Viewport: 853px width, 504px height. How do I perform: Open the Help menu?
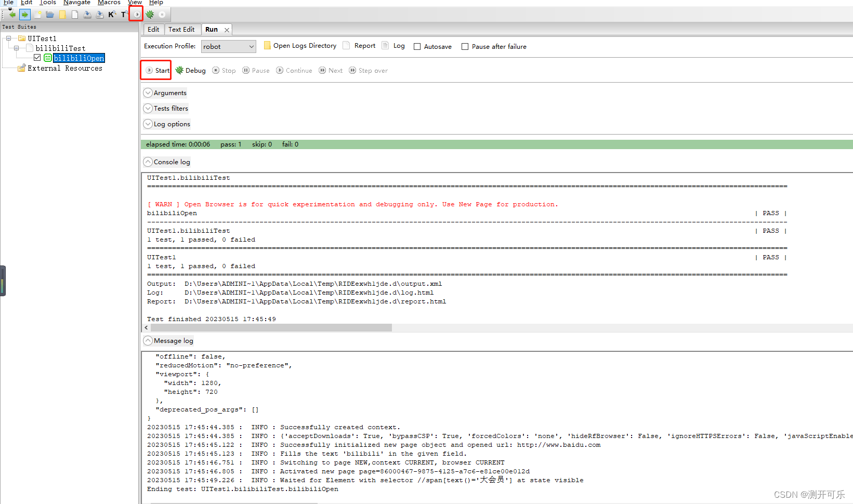click(x=156, y=3)
